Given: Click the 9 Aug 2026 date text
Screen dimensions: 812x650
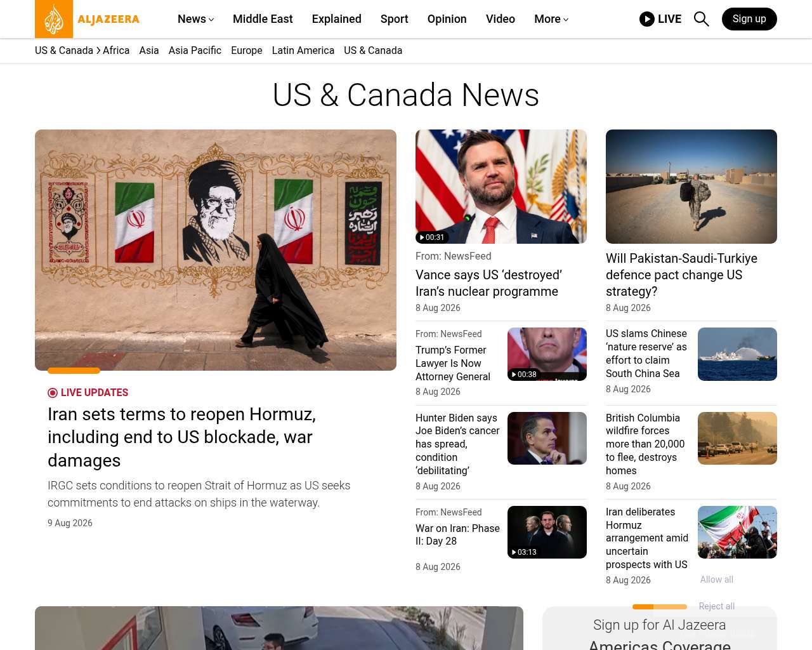Looking at the screenshot, I should pos(70,523).
